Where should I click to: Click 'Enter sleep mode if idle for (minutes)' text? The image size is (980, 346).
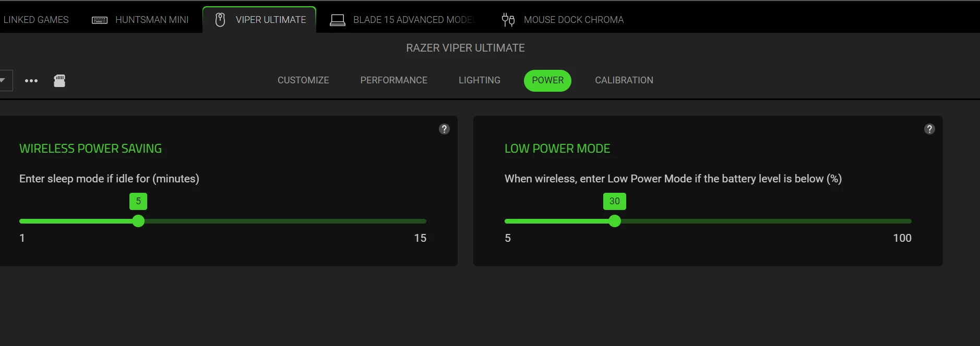pos(109,179)
